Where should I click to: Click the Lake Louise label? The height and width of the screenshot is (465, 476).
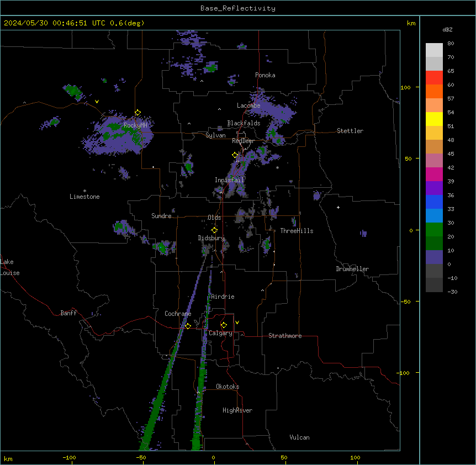10,267
